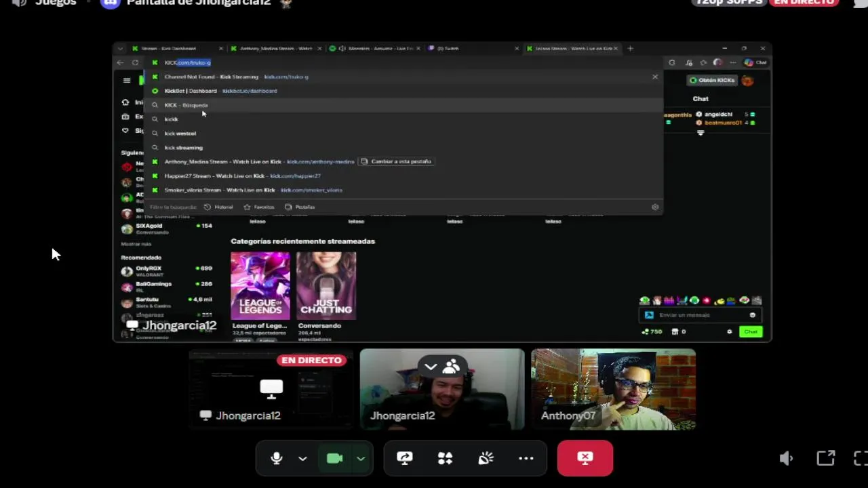Viewport: 868px width, 488px height.
Task: Open the soundboard icon
Action: coord(486,458)
